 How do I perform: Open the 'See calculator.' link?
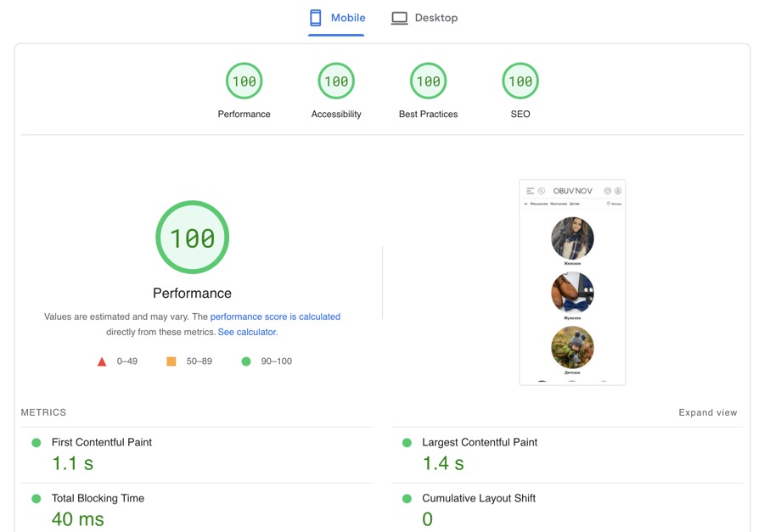point(248,332)
